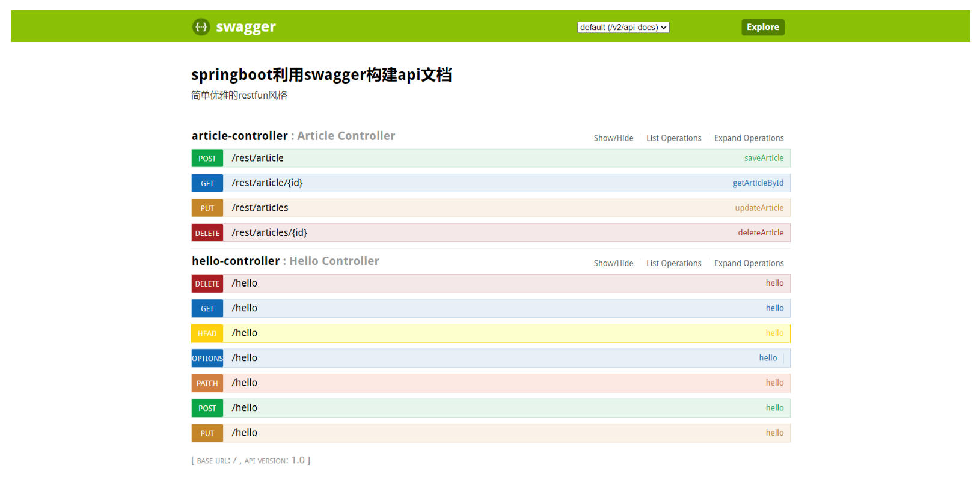Click the PATCH badge for /hello

(207, 384)
